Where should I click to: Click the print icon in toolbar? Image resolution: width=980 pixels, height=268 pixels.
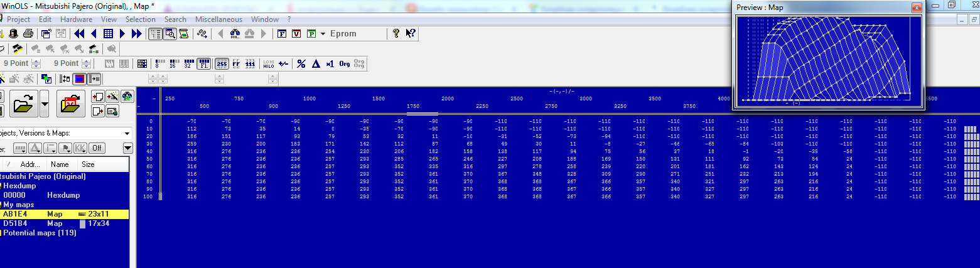coord(28,34)
